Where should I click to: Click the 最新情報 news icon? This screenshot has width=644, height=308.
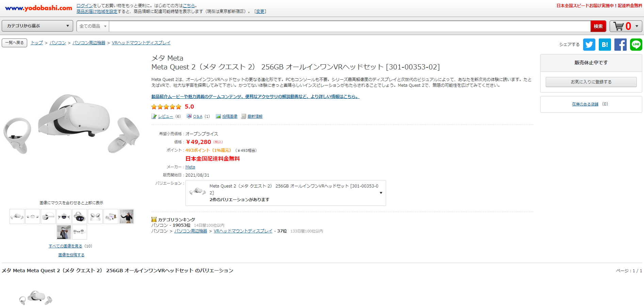(243, 116)
